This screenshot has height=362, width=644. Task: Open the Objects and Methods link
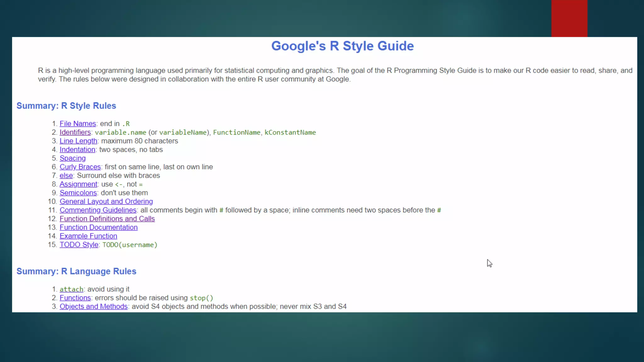(94, 306)
